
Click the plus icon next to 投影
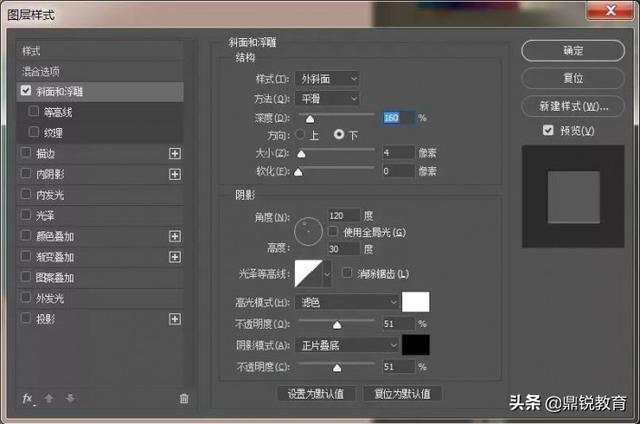coord(175,319)
